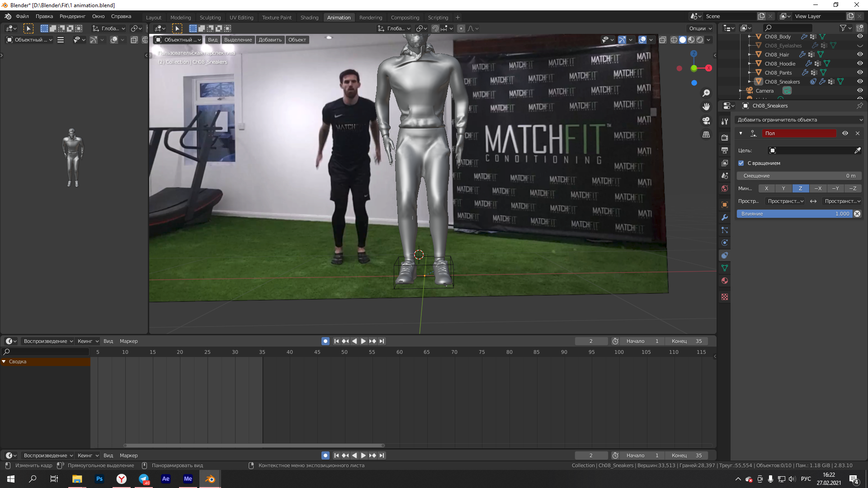
Task: Toggle camera view icon in viewport
Action: pyautogui.click(x=706, y=121)
